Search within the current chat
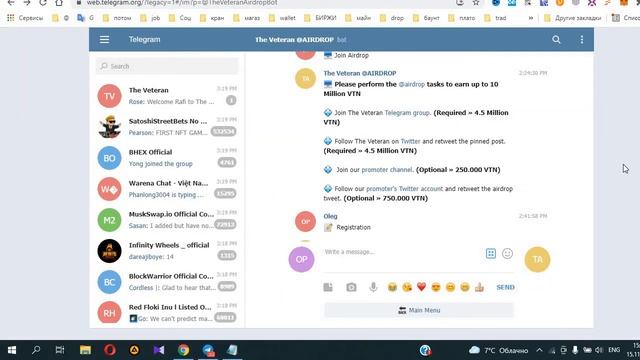The height and width of the screenshot is (360, 640). [x=556, y=40]
